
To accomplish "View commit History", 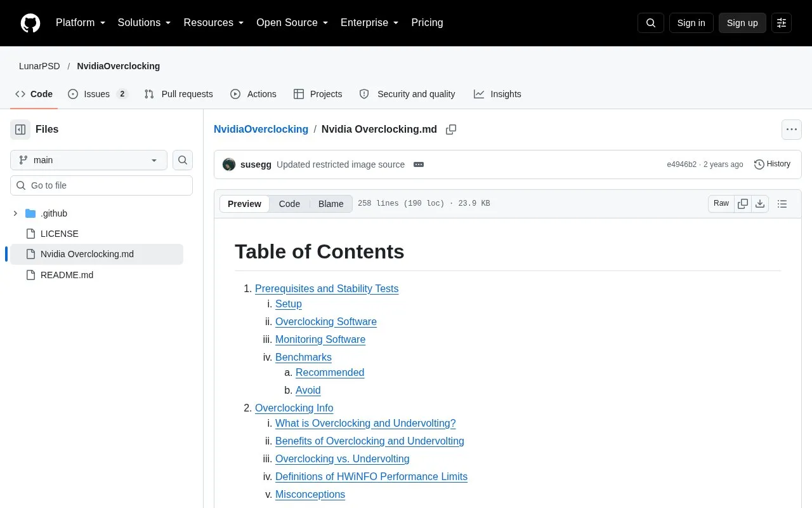I will click(x=772, y=164).
